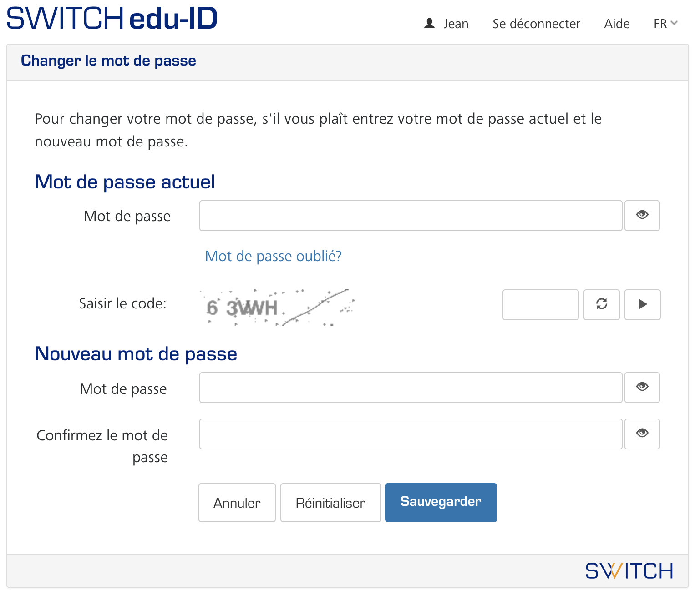Focus the new password input field

tap(411, 388)
